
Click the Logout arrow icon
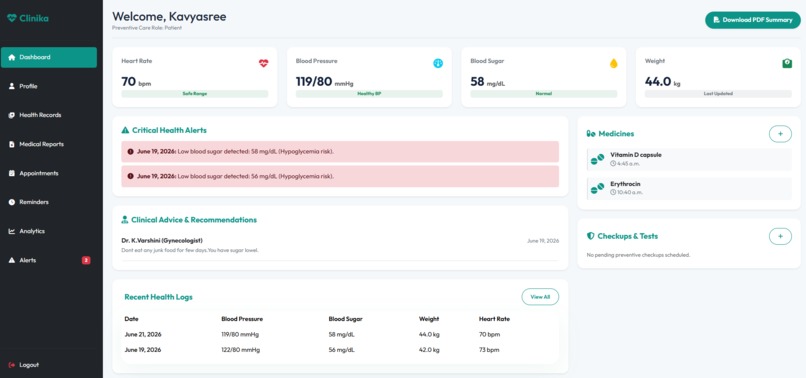click(12, 365)
